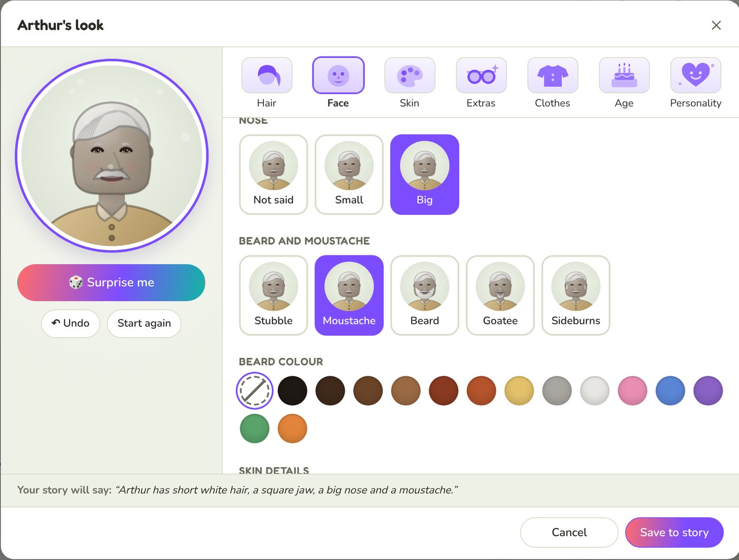Image resolution: width=739 pixels, height=560 pixels.
Task: Pick the blue beard colour
Action: coord(670,391)
